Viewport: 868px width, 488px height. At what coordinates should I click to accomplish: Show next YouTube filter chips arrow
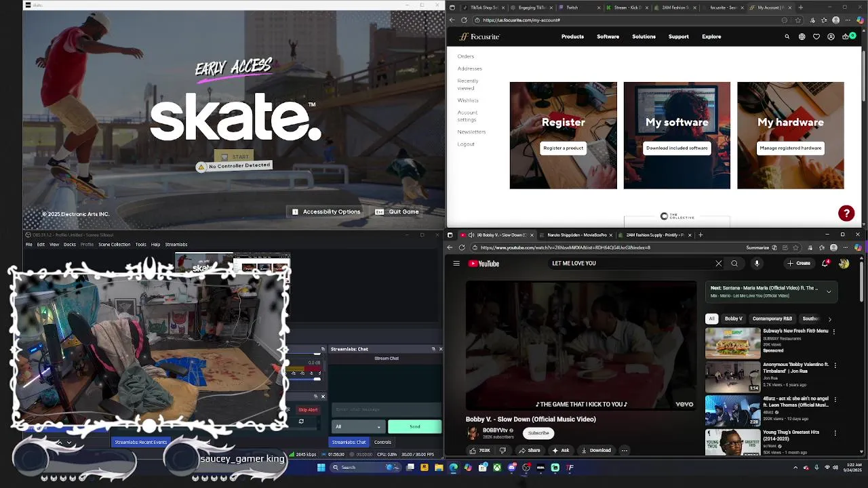click(x=829, y=319)
